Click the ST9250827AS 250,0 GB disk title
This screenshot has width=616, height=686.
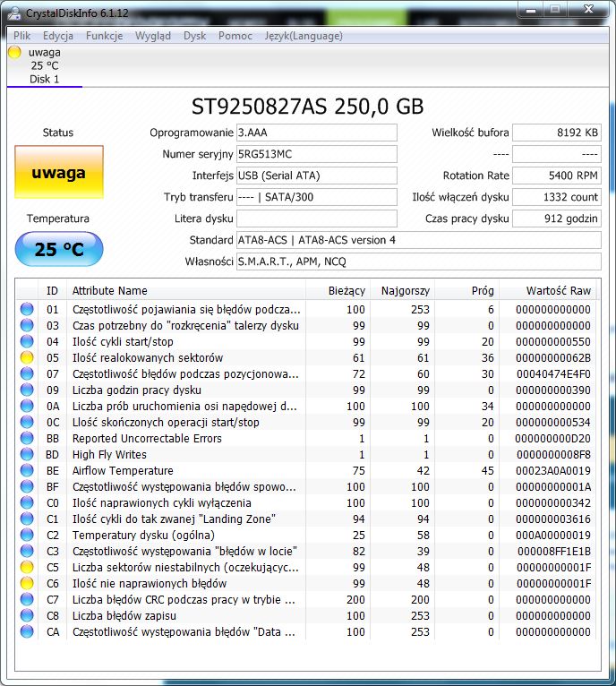(x=308, y=107)
